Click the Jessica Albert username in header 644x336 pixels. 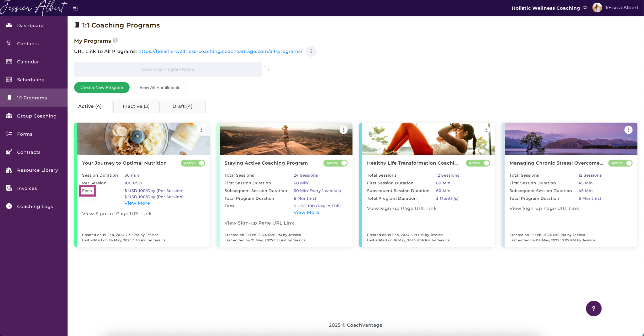(621, 8)
